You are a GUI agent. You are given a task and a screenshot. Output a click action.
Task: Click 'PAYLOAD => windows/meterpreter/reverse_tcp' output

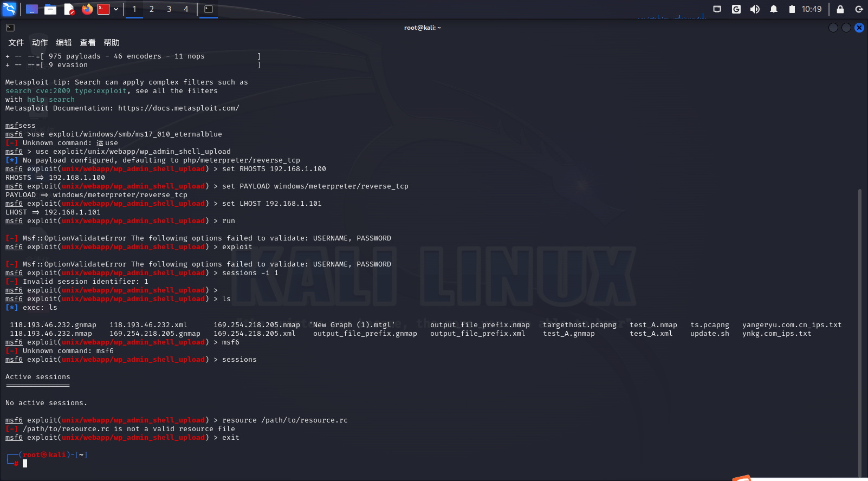pyautogui.click(x=96, y=195)
